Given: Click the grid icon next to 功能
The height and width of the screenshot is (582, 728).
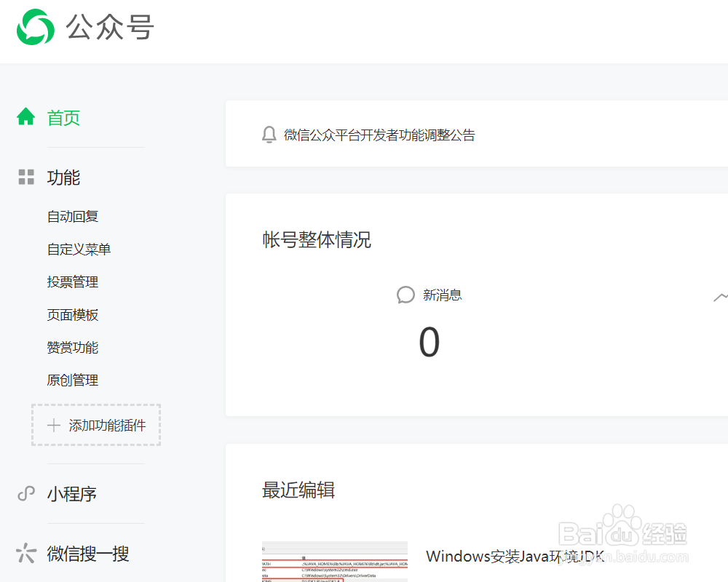Looking at the screenshot, I should click(26, 177).
